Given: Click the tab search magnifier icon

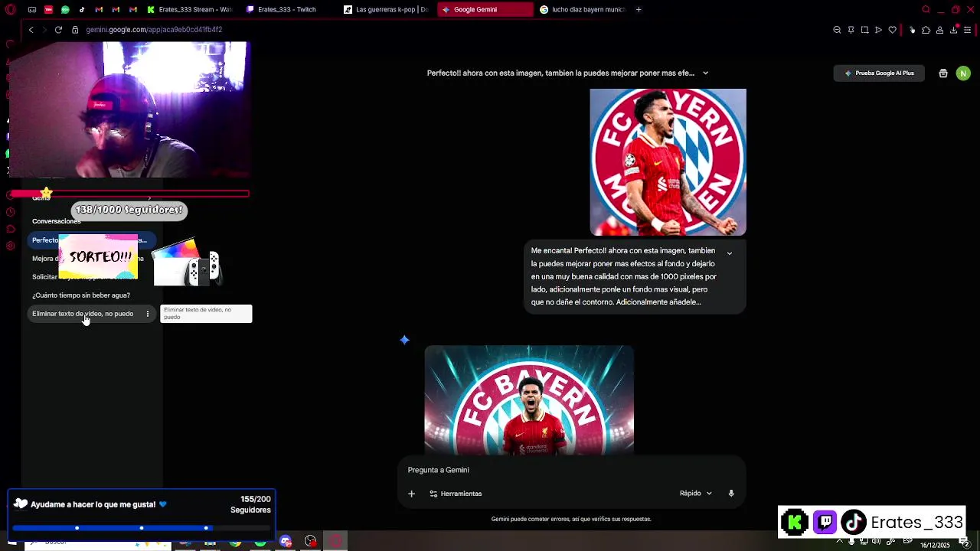Looking at the screenshot, I should click(926, 10).
